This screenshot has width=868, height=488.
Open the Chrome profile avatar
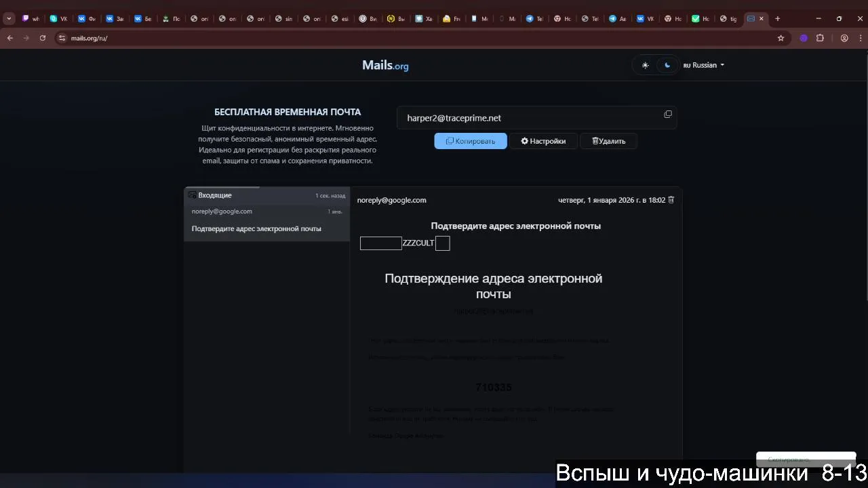click(844, 38)
